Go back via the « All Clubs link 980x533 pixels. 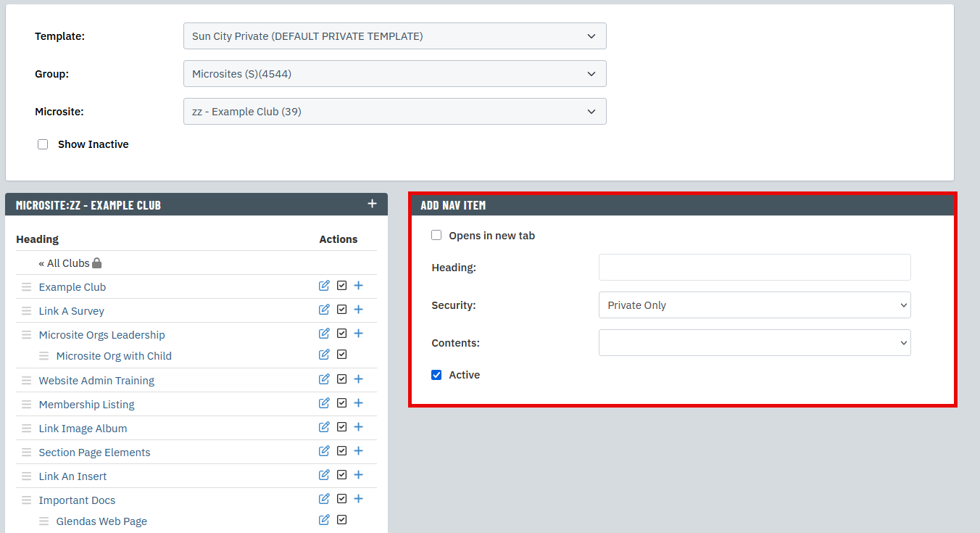pos(64,263)
